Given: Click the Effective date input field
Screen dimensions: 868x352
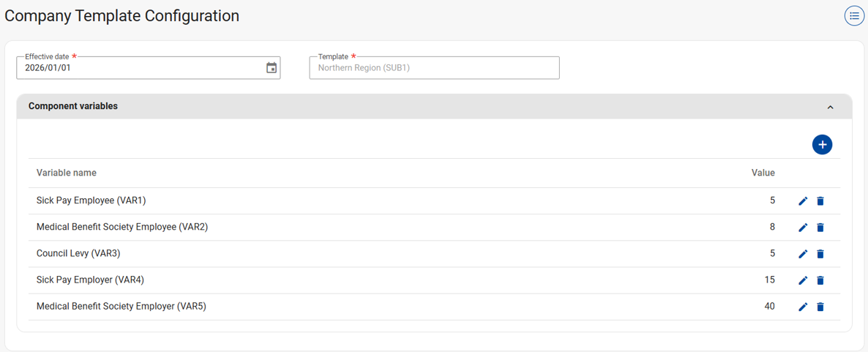Looking at the screenshot, I should click(x=139, y=68).
